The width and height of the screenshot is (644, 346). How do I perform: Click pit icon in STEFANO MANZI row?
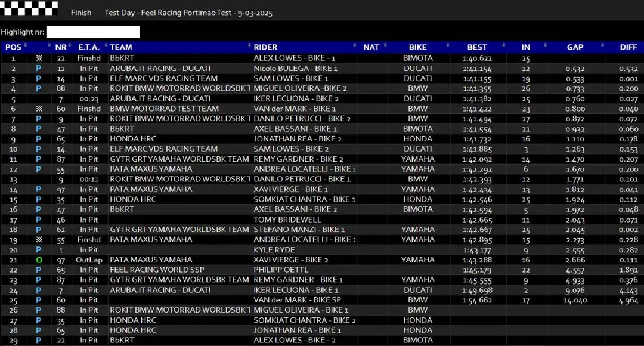click(x=39, y=229)
